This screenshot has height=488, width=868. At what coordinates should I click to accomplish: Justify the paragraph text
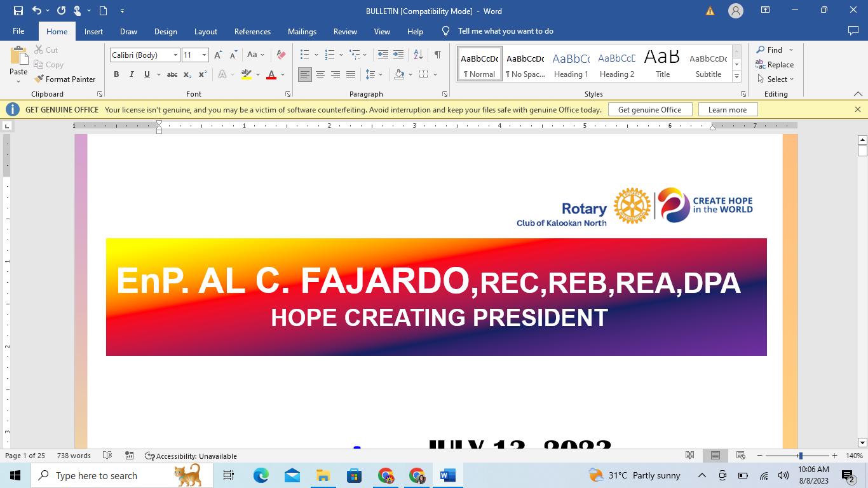click(351, 74)
